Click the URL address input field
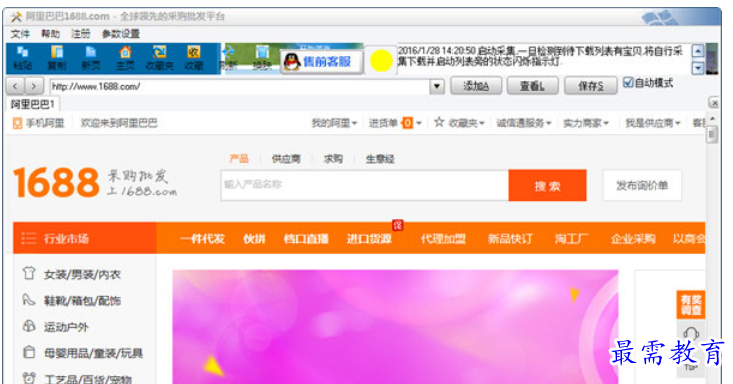The width and height of the screenshot is (733, 384). (239, 87)
